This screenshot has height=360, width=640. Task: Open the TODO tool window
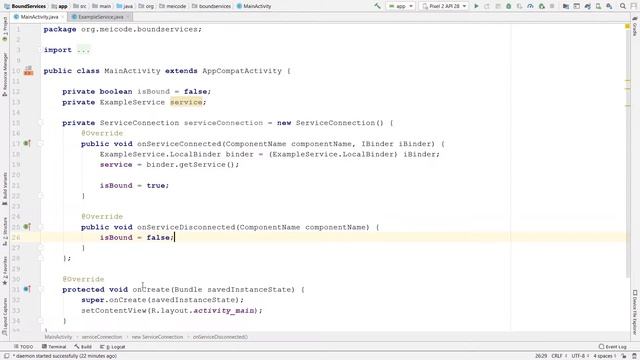[23, 347]
